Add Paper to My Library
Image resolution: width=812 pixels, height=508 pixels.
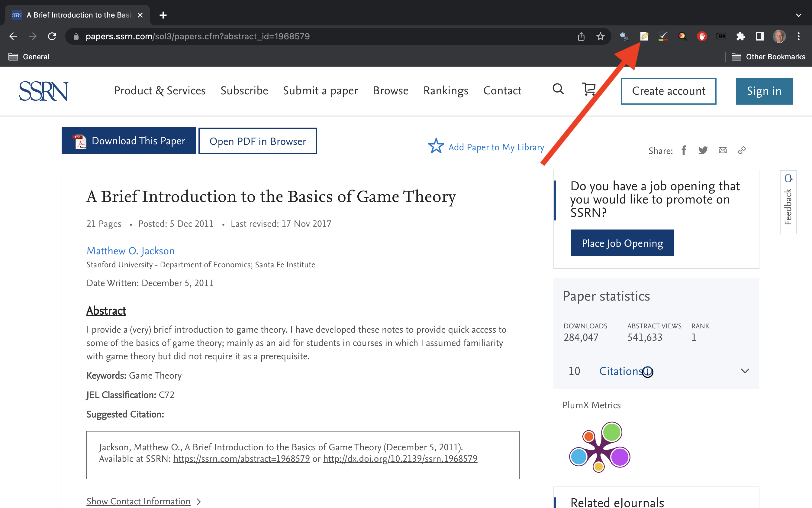pos(486,147)
